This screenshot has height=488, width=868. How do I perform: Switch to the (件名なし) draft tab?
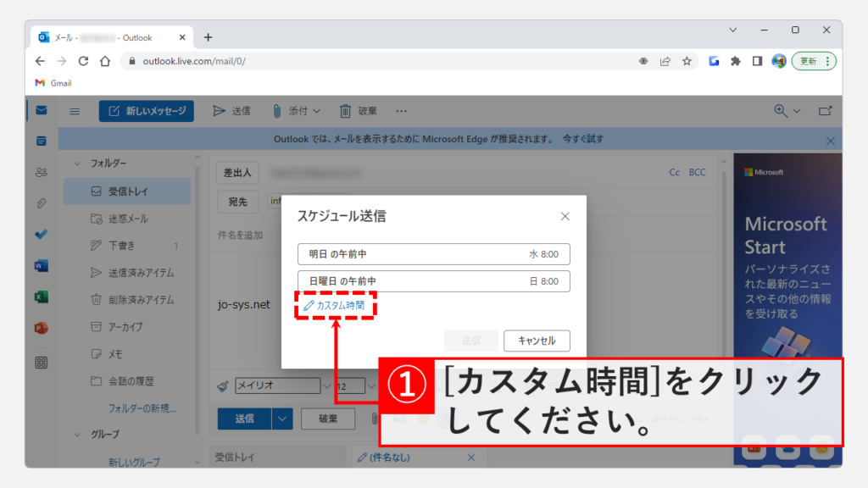407,457
